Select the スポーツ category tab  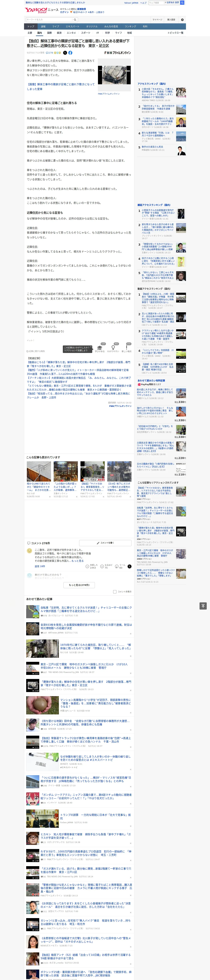86,33
